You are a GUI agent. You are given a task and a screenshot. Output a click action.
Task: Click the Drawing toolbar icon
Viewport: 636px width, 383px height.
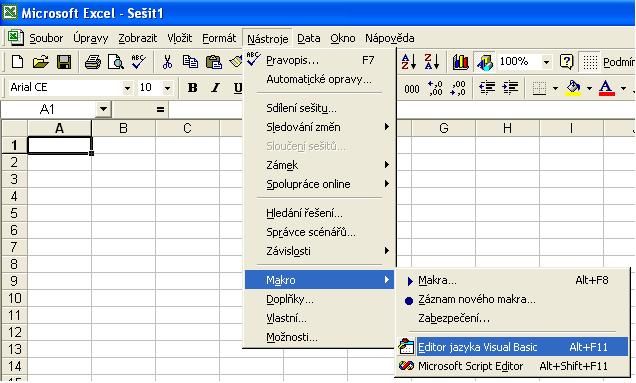484,62
